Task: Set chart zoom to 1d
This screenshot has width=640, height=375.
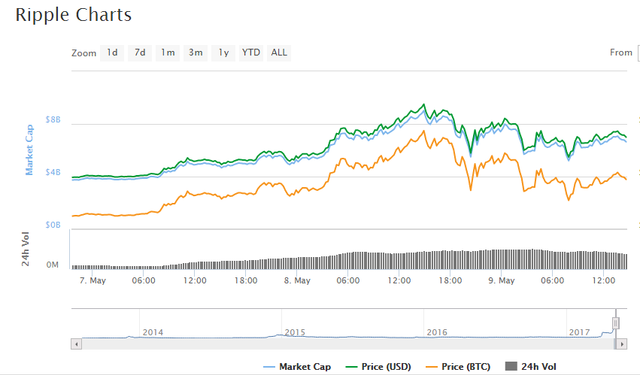Action: tap(112, 53)
